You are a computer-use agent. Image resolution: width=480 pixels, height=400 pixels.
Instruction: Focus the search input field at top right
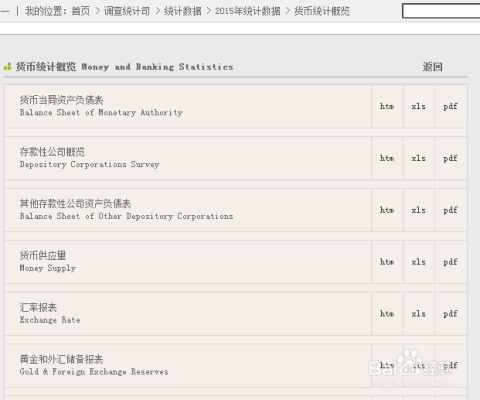click(441, 11)
